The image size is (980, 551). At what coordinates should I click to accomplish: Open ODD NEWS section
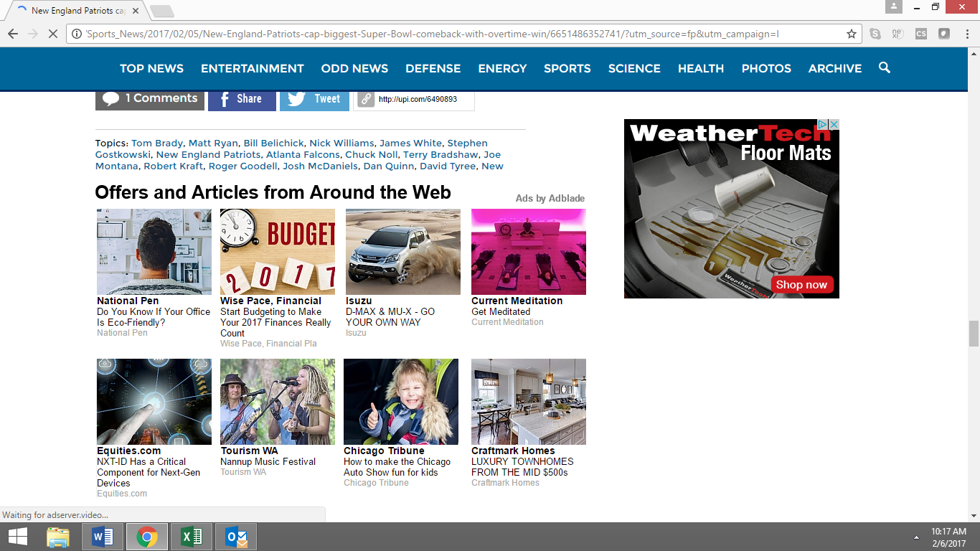354,69
